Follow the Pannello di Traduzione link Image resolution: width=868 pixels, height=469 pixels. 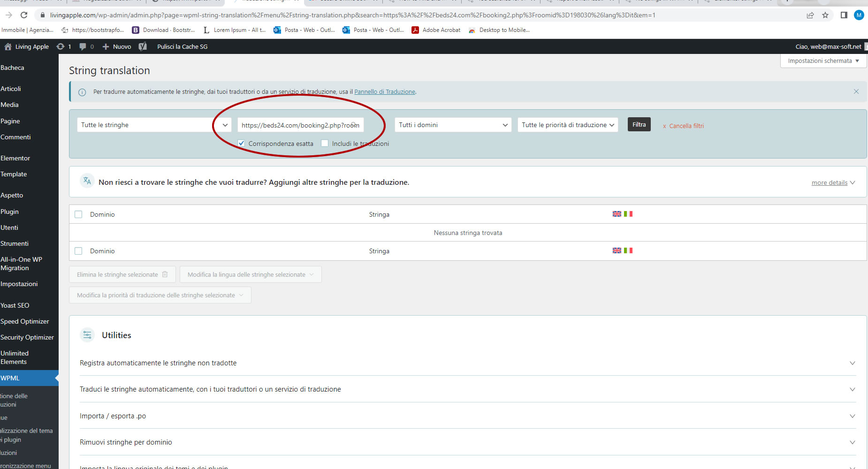(385, 92)
